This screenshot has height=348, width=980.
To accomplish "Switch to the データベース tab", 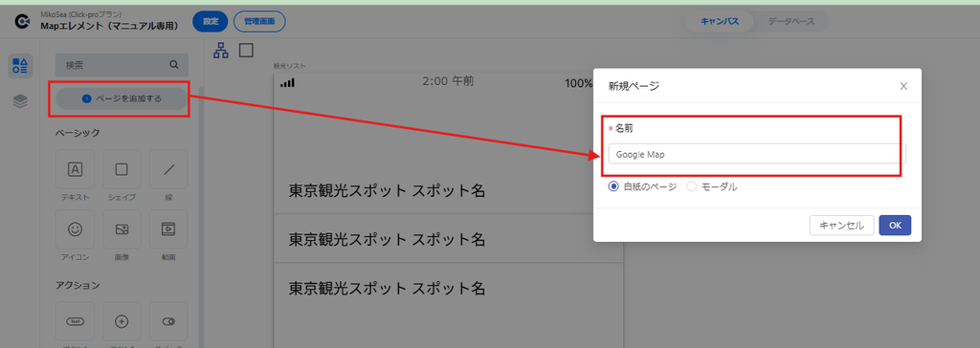I will pyautogui.click(x=791, y=21).
